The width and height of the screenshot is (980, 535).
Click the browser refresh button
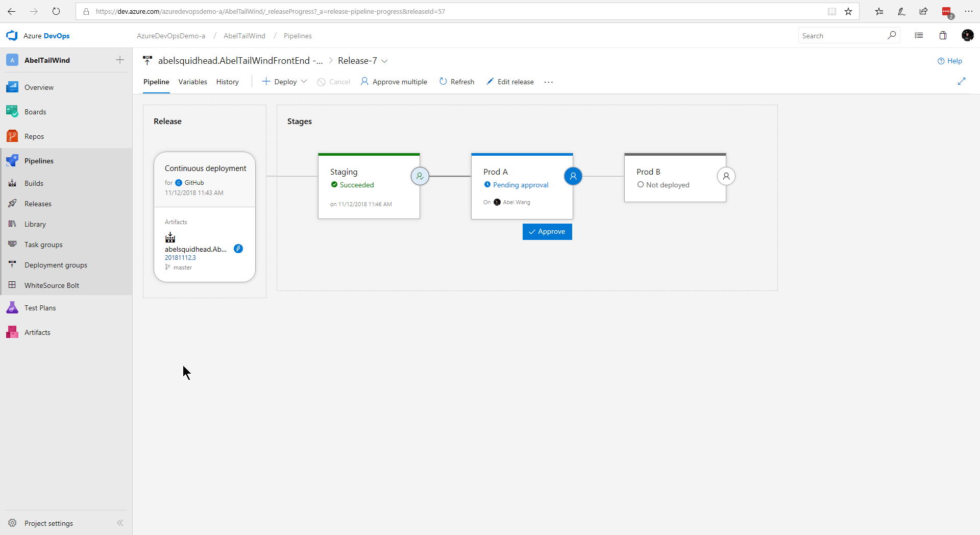56,11
